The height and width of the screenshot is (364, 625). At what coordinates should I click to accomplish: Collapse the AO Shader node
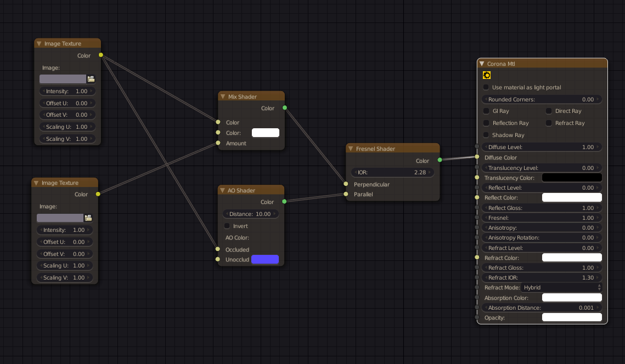click(222, 190)
